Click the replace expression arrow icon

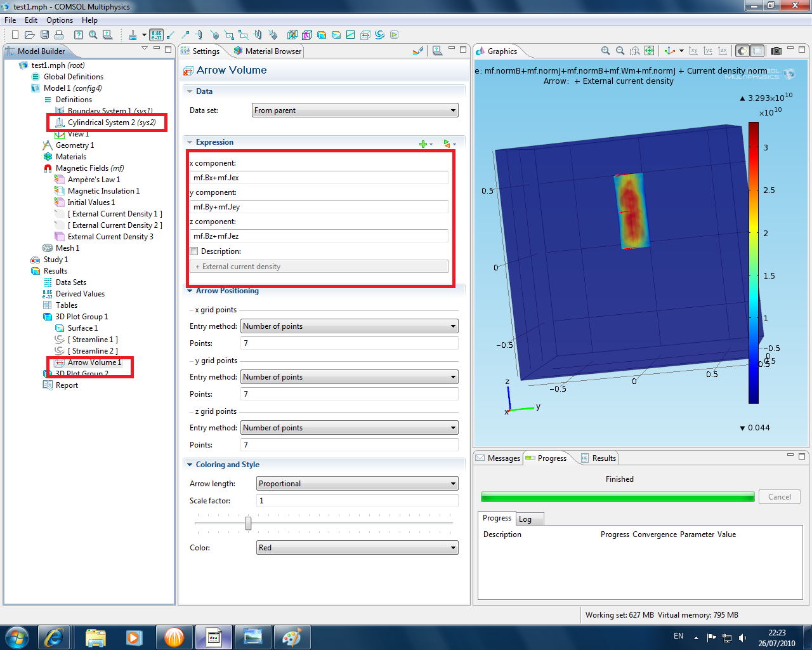[x=447, y=144]
